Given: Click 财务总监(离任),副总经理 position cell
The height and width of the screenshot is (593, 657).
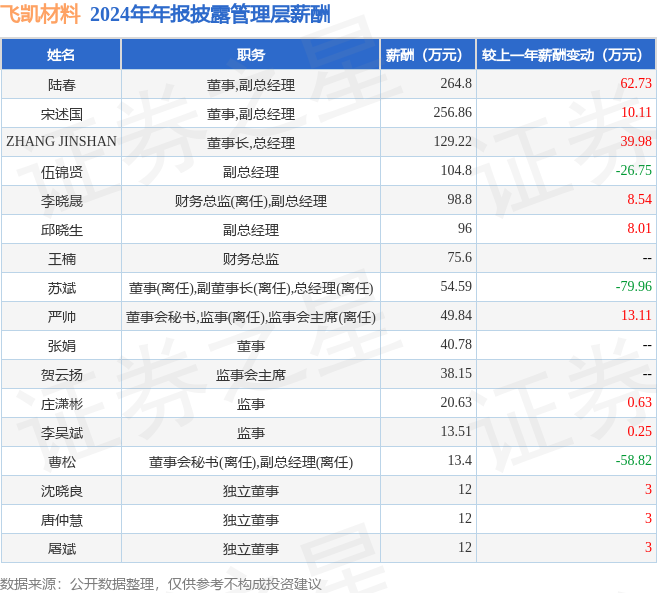Looking at the screenshot, I should click(x=251, y=201).
